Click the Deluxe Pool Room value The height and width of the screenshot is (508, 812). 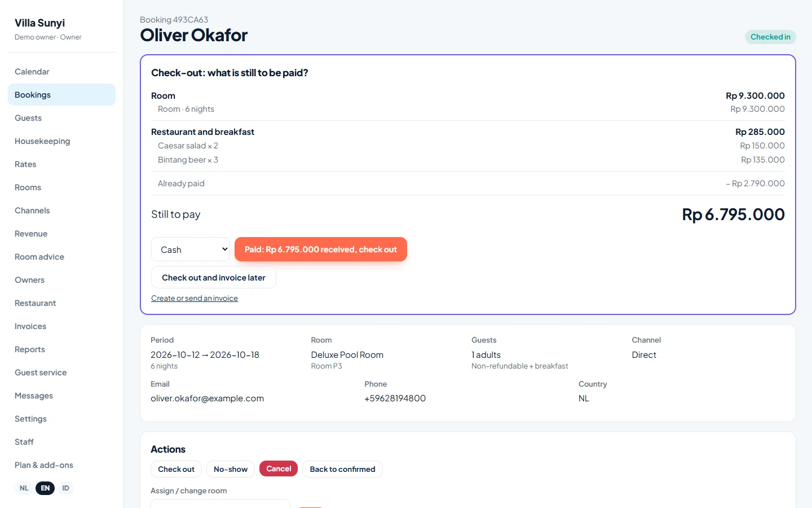347,355
